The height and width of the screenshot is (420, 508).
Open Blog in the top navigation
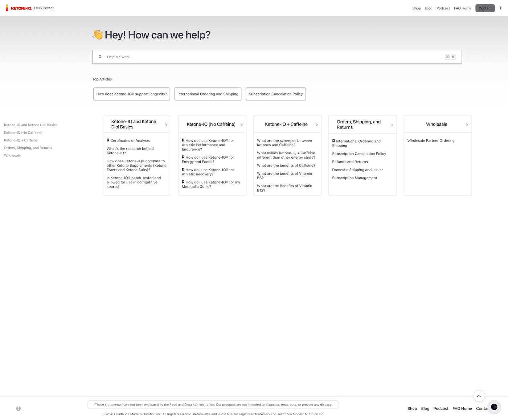(x=429, y=8)
